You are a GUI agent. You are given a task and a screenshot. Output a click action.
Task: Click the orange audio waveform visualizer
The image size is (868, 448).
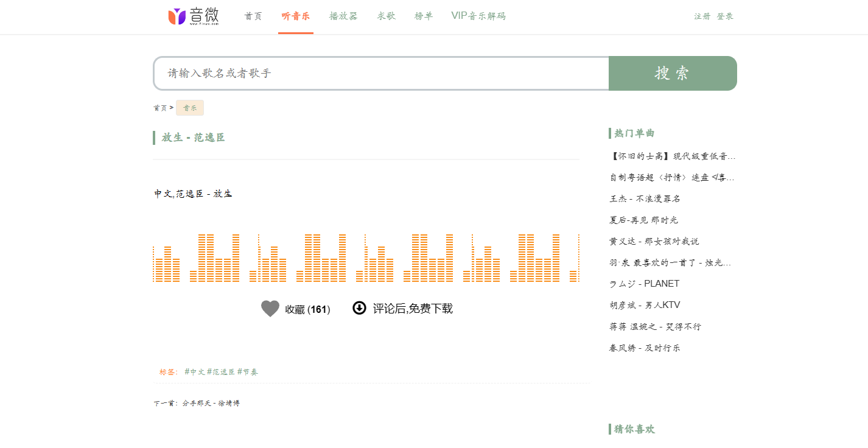pyautogui.click(x=366, y=258)
